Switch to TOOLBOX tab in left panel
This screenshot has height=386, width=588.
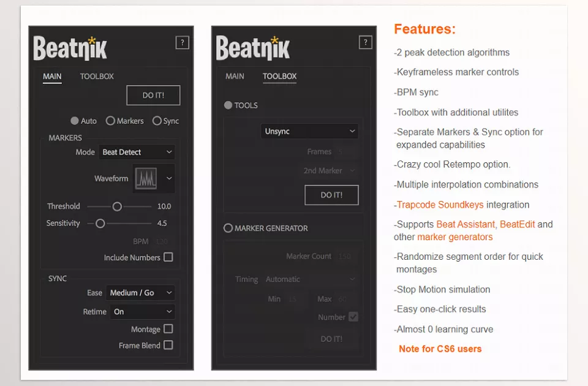(x=97, y=77)
